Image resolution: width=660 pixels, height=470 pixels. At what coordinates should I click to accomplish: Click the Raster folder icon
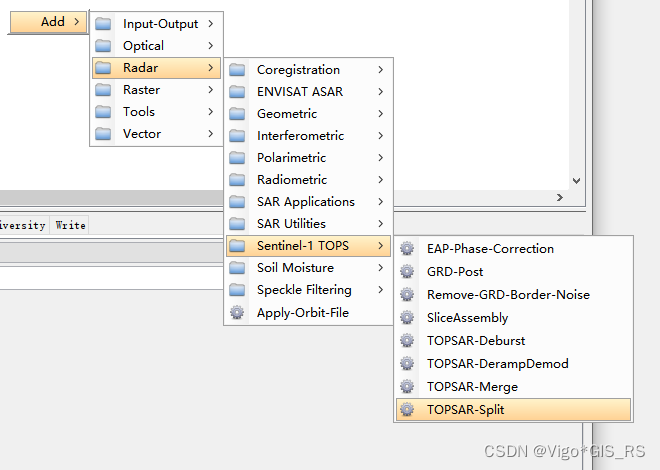click(x=103, y=90)
